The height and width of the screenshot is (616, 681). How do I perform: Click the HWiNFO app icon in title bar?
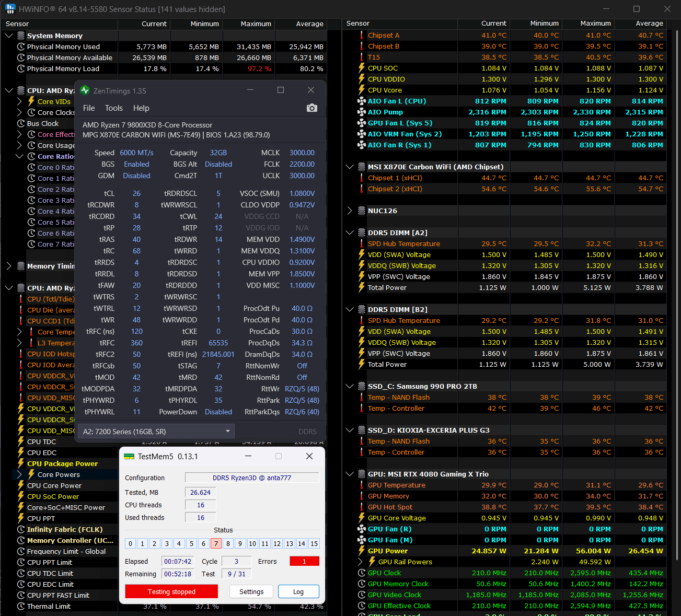tap(10, 9)
